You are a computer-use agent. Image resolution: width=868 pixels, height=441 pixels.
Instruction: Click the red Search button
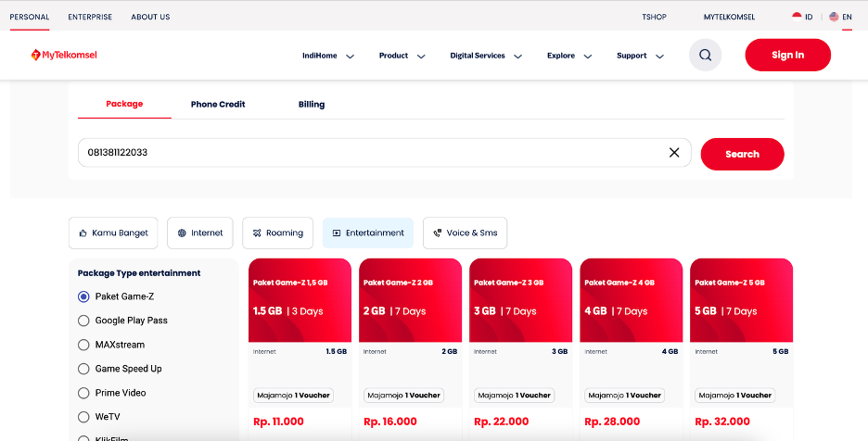[x=742, y=154]
